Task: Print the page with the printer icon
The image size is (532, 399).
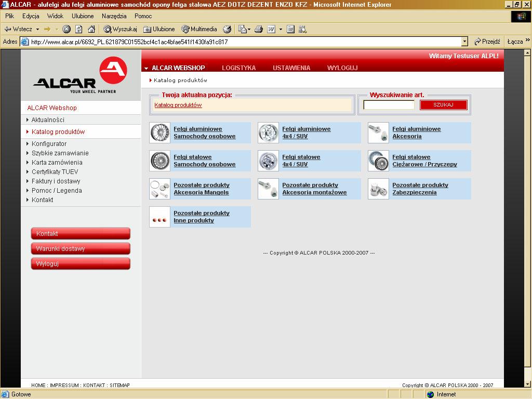Action: point(259,29)
